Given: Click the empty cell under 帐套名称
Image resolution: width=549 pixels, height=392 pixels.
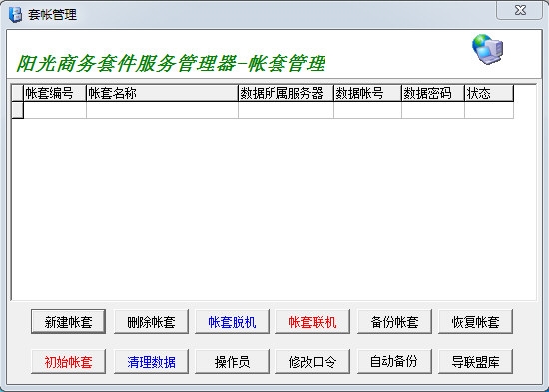Looking at the screenshot, I should point(162,110).
